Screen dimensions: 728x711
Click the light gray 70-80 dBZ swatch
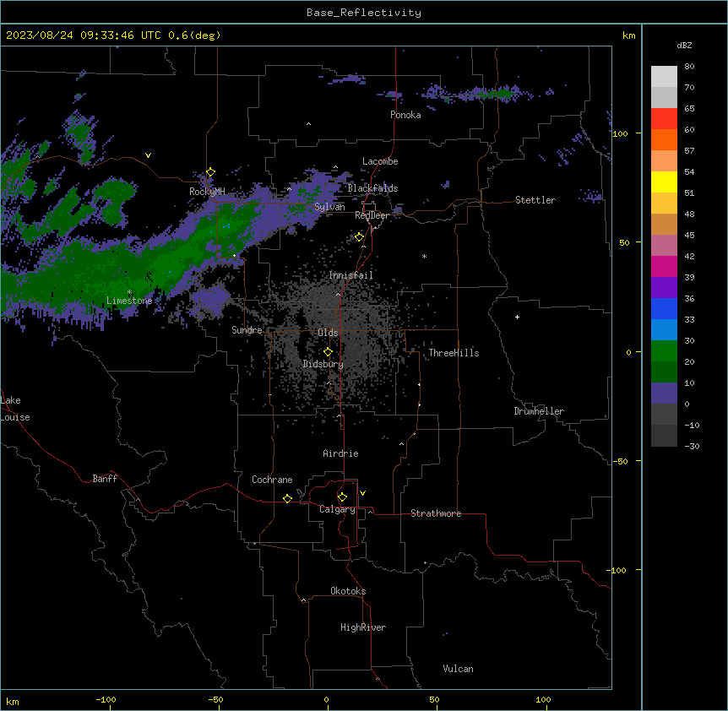click(664, 77)
